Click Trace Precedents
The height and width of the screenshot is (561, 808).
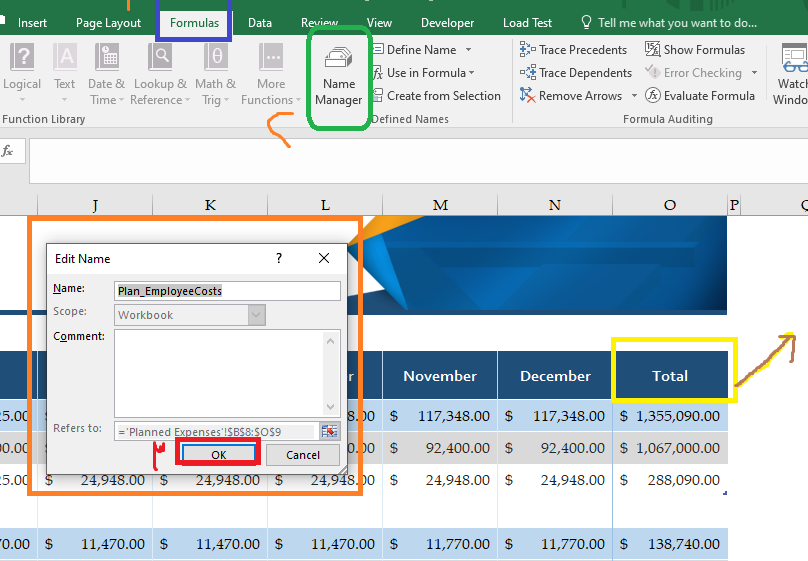coord(573,49)
